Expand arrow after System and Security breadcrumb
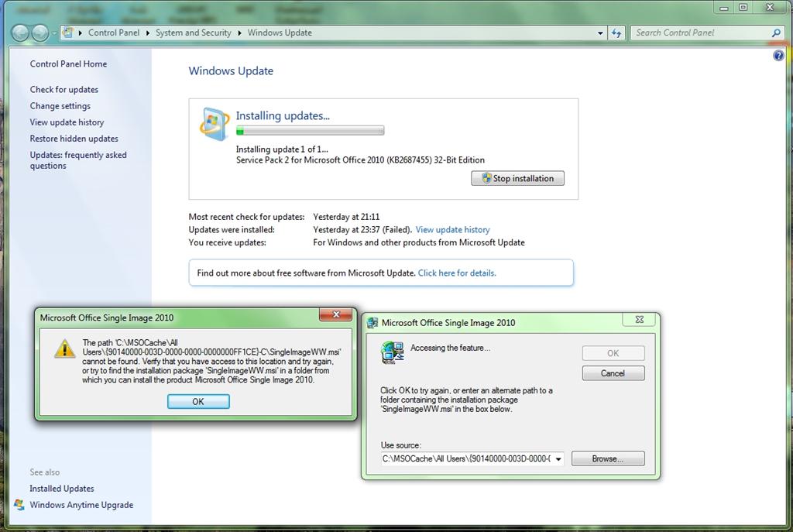Image resolution: width=793 pixels, height=532 pixels. (239, 33)
